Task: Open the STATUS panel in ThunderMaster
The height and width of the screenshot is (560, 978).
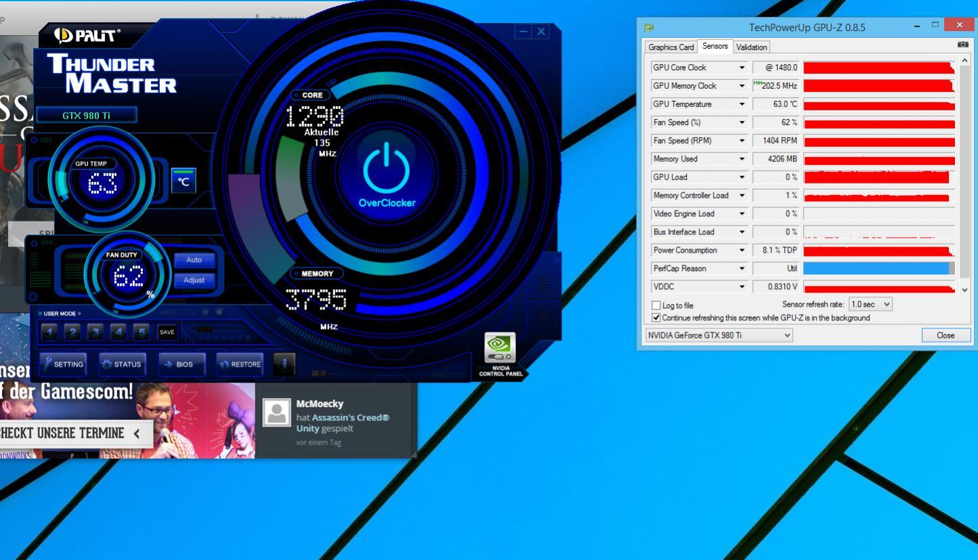Action: 122,364
